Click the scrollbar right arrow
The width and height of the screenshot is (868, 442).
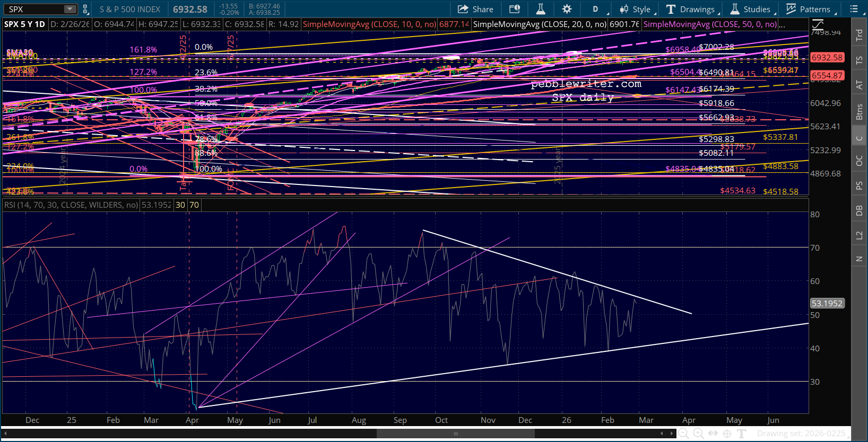tap(672, 434)
